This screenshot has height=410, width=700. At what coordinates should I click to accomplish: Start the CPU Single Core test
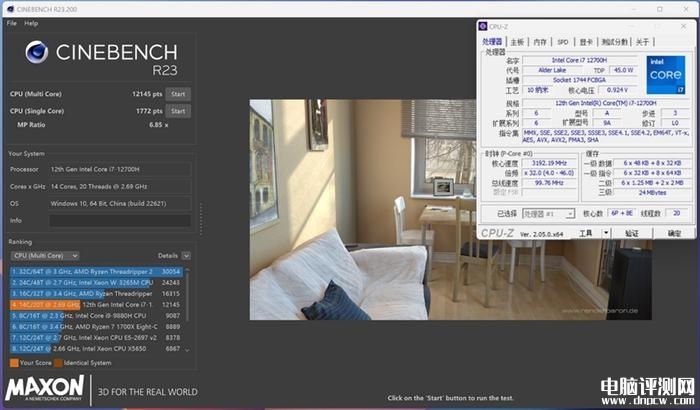[178, 111]
